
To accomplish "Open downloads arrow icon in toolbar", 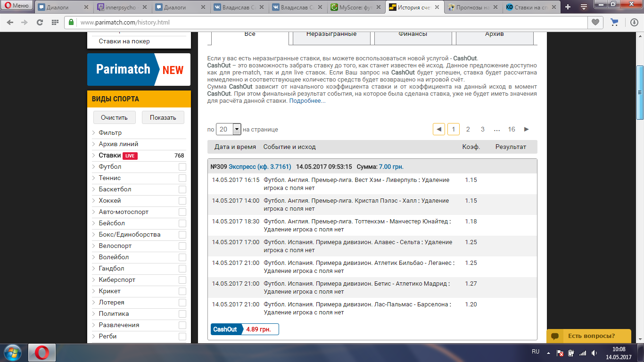I will (x=634, y=22).
